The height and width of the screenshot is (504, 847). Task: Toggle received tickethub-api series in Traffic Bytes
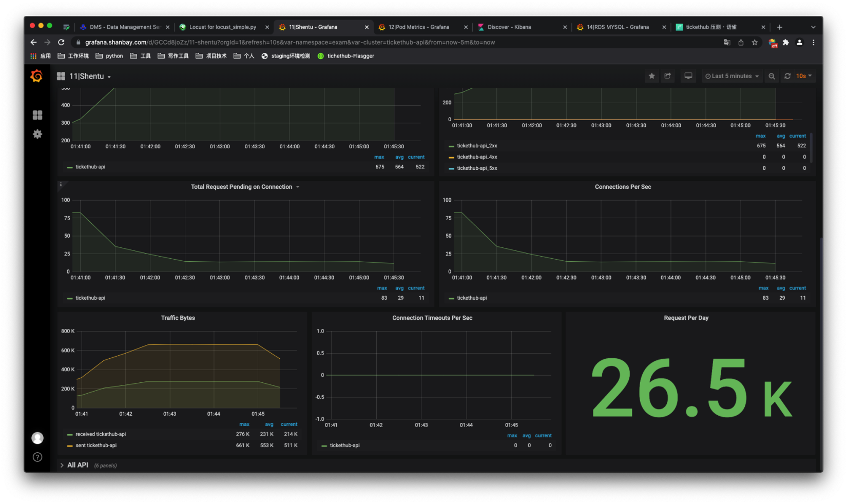pos(101,434)
